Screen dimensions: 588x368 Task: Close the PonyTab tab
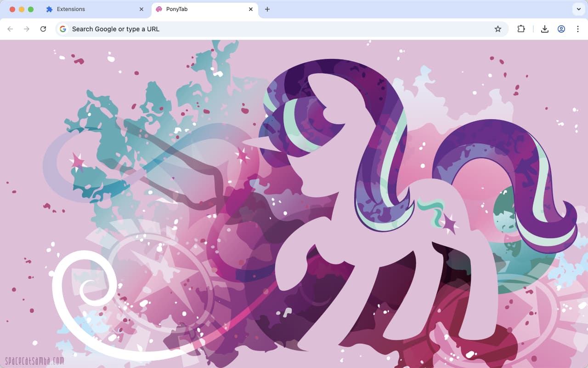[x=251, y=9]
